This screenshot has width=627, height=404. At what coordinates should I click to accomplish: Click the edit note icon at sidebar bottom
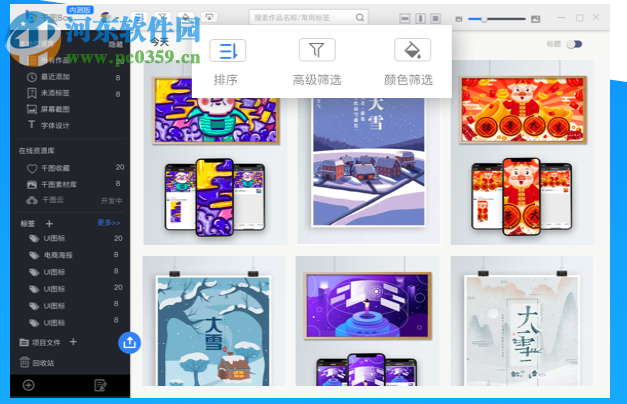tap(100, 385)
